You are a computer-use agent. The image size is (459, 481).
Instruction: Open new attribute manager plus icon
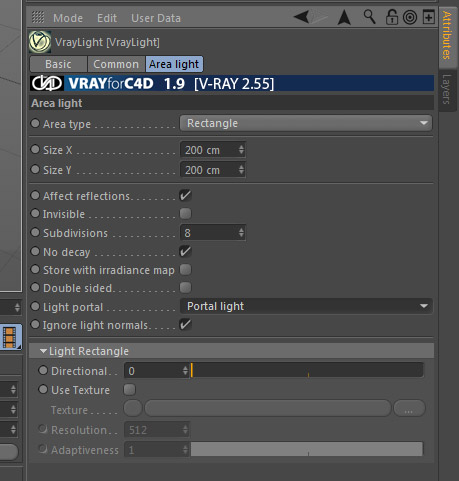click(429, 17)
